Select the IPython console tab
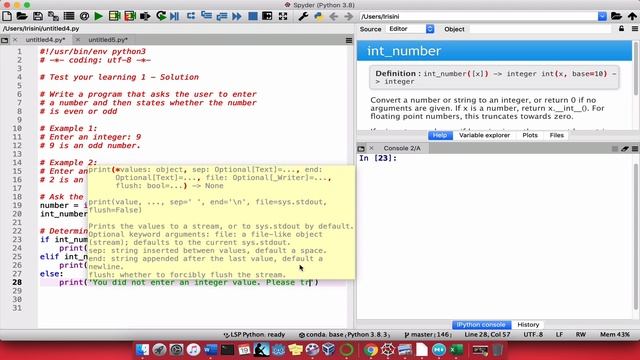The height and width of the screenshot is (360, 640). point(481,324)
